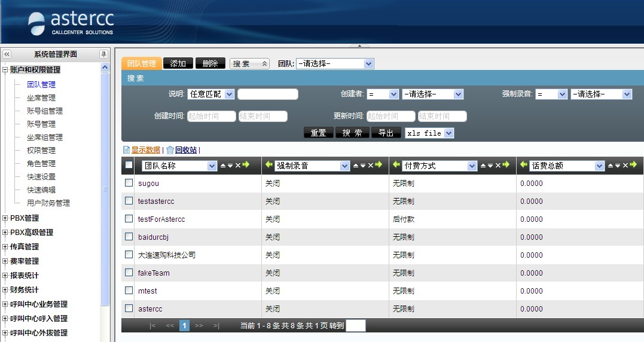Click the 添加 button
The width and height of the screenshot is (644, 342).
pos(178,63)
